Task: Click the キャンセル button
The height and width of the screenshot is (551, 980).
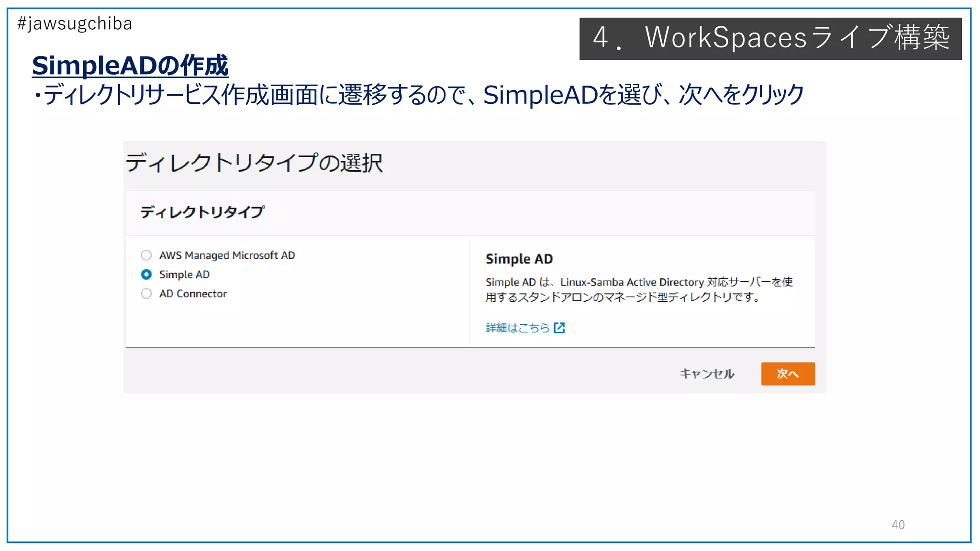Action: click(707, 374)
